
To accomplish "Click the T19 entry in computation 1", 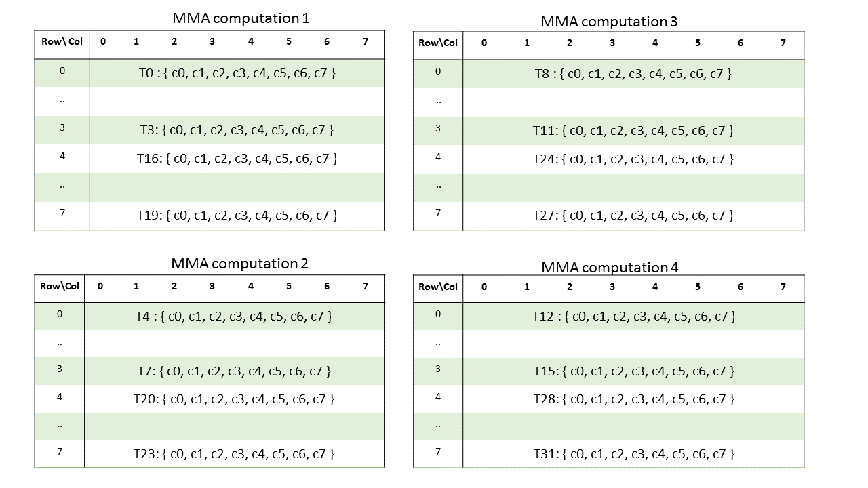I will [237, 216].
